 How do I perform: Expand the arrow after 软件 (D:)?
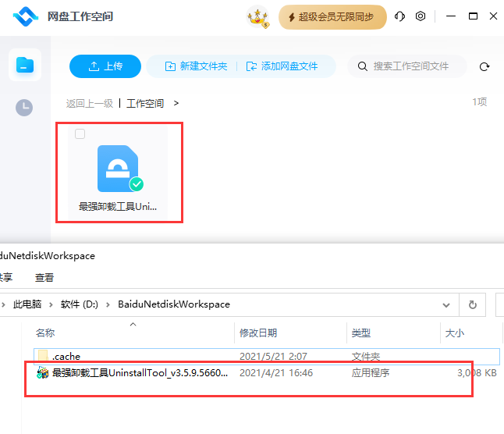click(108, 304)
